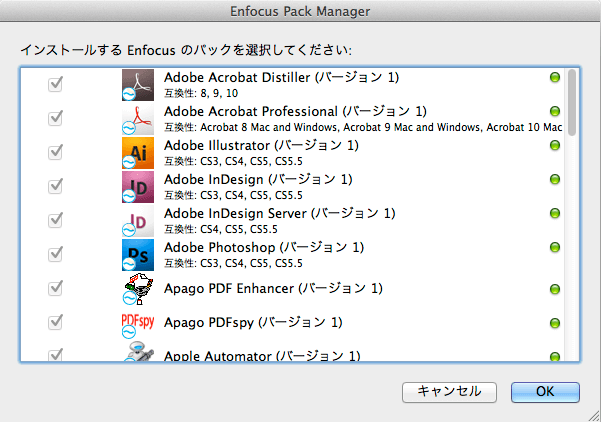Click compatibility text under Adobe Acrobat Professional
Viewport: 601px width, 422px height.
coord(363,127)
